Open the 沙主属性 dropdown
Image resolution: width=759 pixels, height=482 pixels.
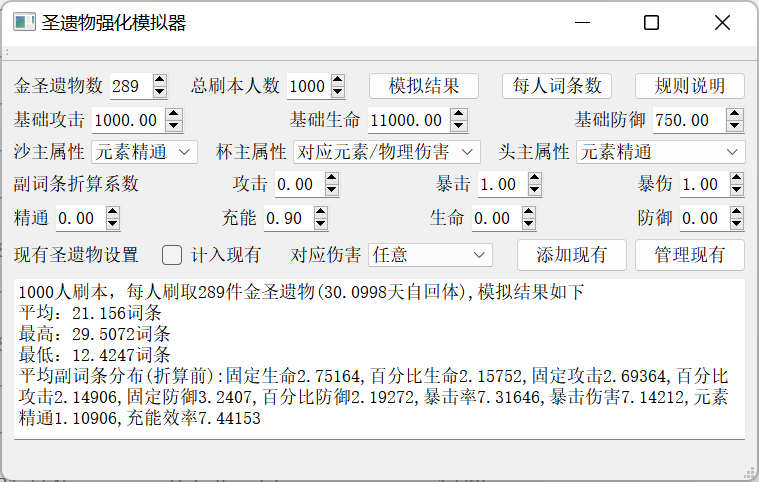(144, 152)
